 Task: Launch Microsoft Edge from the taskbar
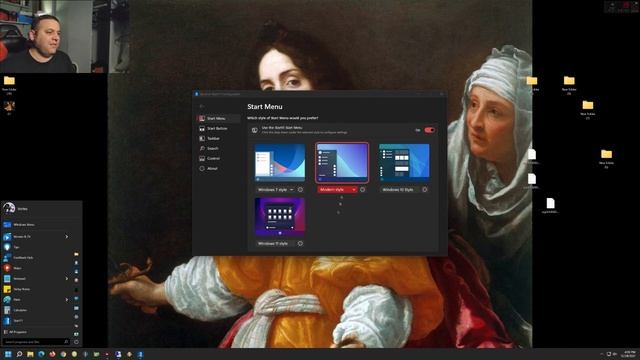point(41,354)
